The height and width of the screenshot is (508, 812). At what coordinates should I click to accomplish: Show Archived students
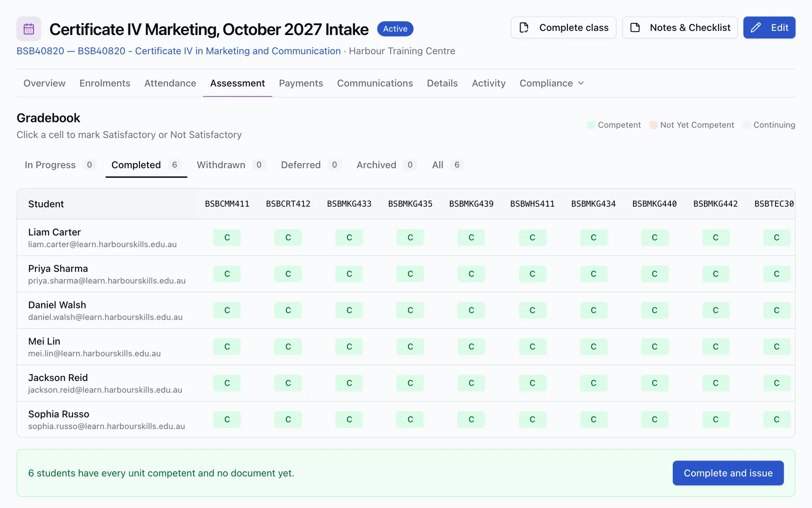386,165
